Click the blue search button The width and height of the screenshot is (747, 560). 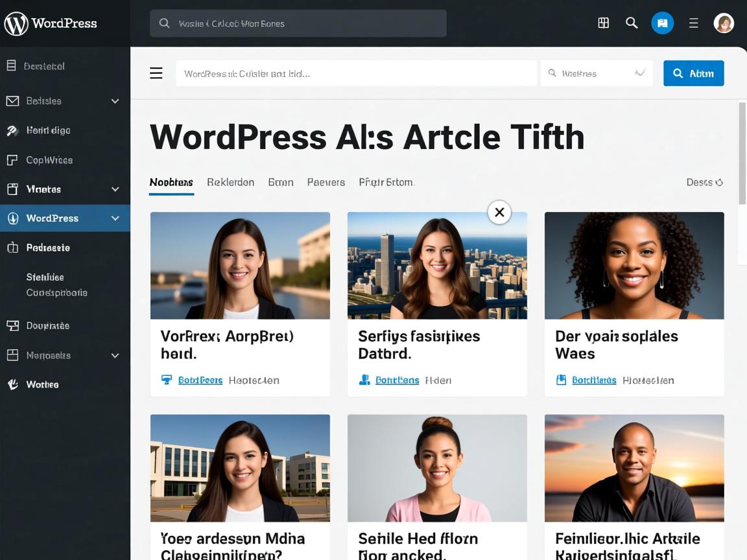pos(693,73)
